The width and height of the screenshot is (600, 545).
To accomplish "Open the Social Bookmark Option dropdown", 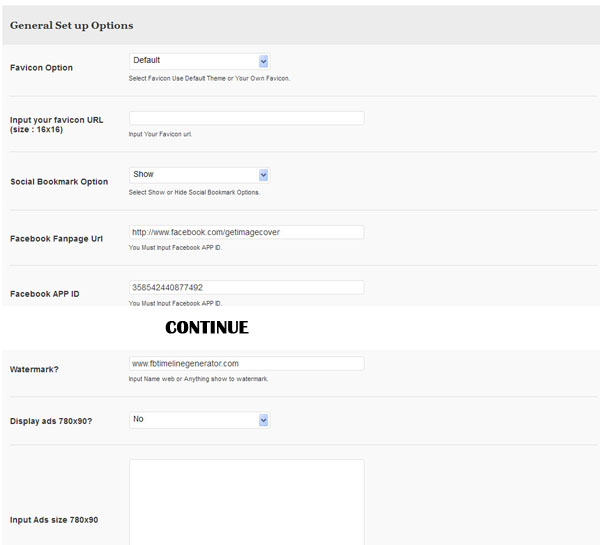I will point(199,175).
